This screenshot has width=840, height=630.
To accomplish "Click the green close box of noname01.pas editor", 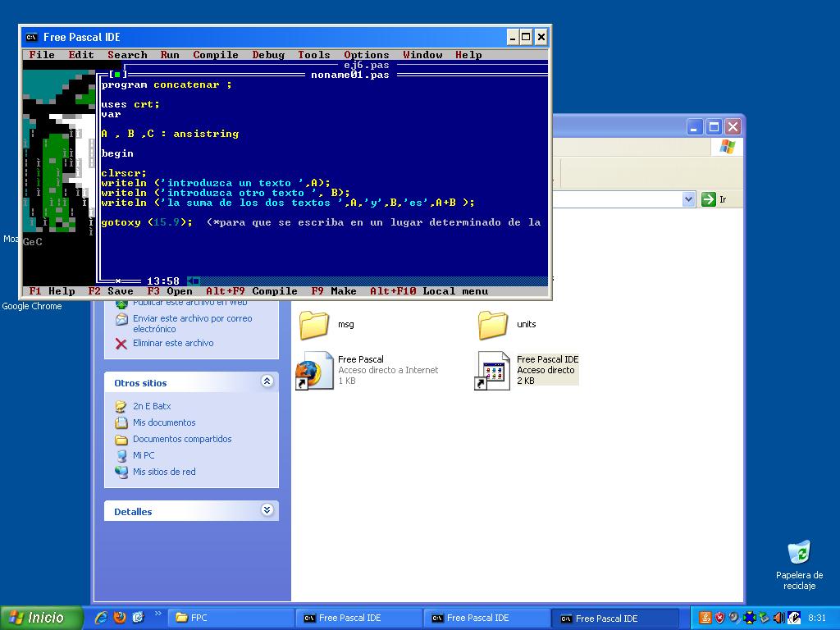I will point(117,75).
